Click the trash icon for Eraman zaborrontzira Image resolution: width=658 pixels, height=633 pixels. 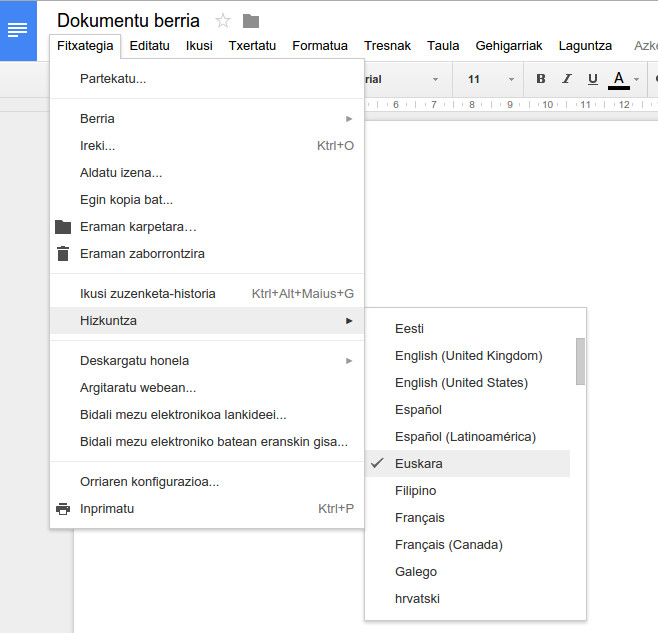coord(63,254)
